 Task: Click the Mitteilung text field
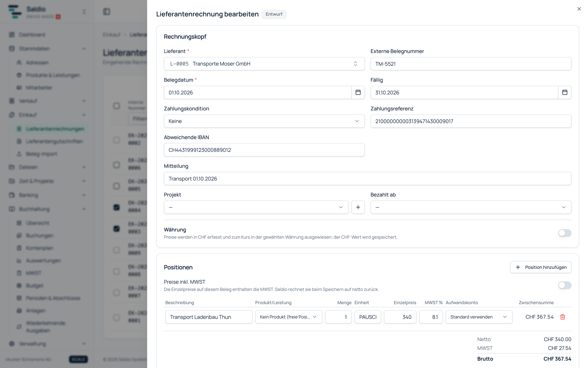pos(367,178)
